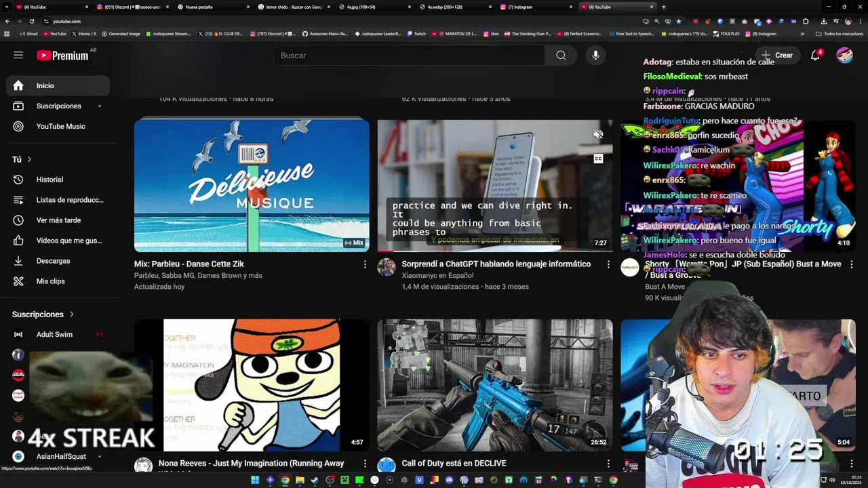Click the YouTube Premium logo
868x488 pixels.
(62, 56)
